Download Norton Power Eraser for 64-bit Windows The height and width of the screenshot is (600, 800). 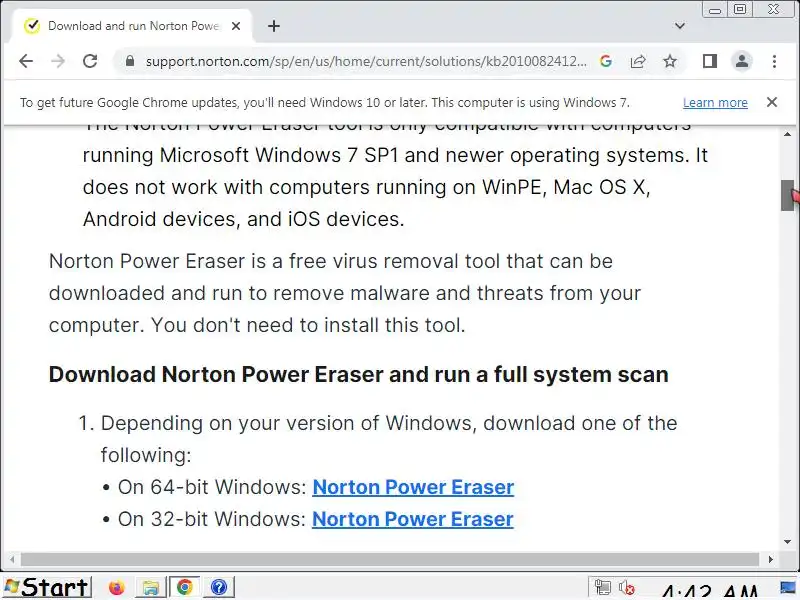(x=413, y=487)
